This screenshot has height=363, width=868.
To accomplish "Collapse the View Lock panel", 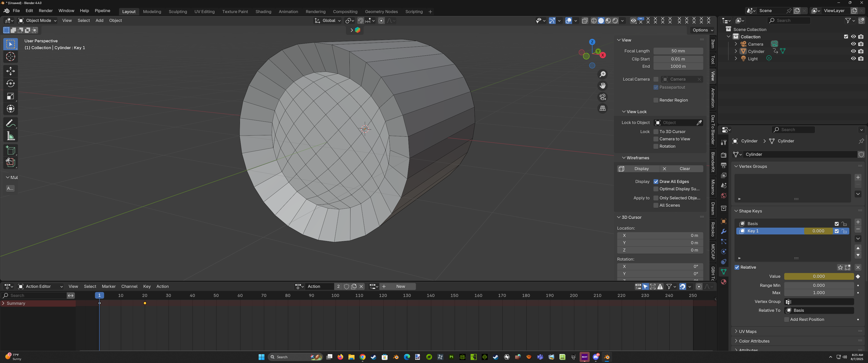I will (624, 112).
